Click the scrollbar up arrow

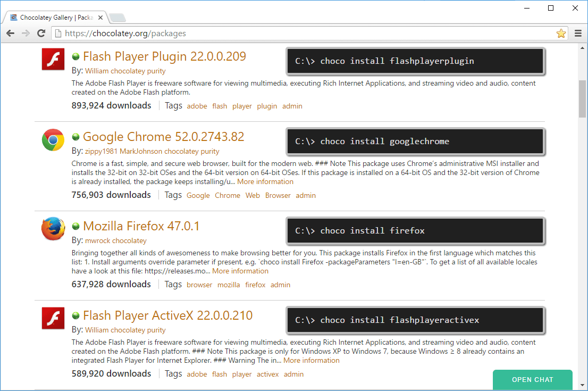click(582, 48)
